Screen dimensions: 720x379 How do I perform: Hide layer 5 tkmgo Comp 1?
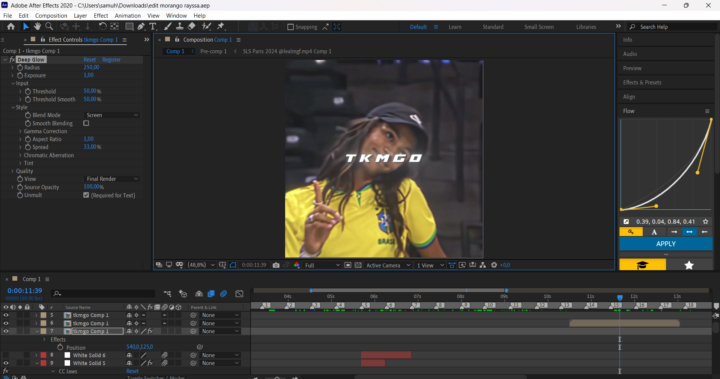tap(6, 315)
